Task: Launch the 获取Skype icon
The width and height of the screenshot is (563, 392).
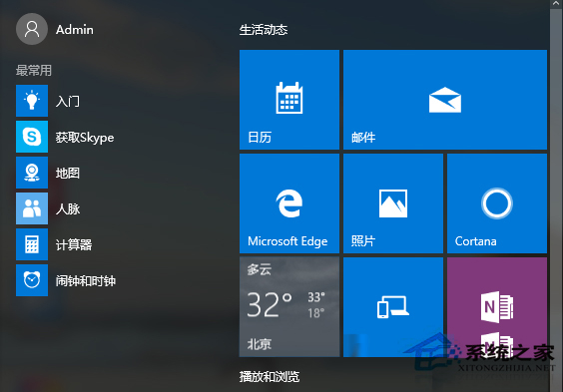Action: pyautogui.click(x=32, y=137)
